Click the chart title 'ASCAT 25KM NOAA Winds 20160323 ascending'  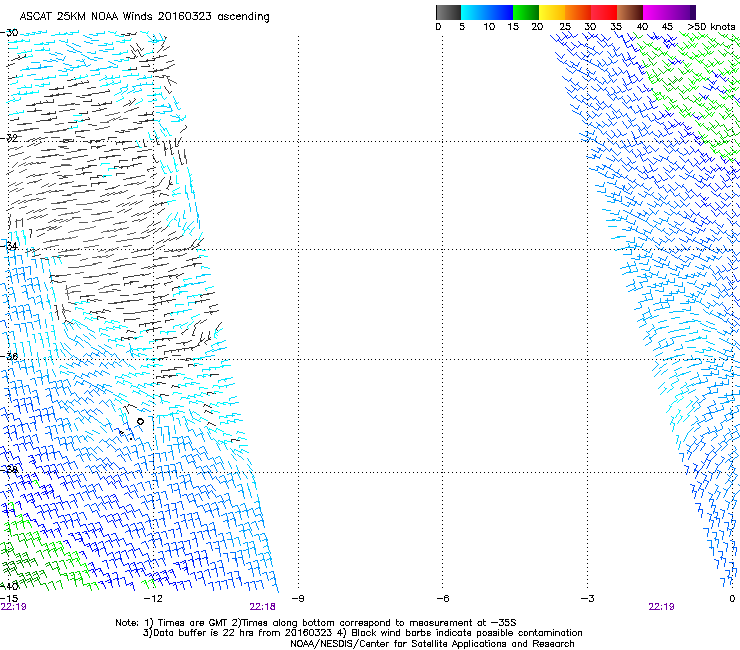click(x=144, y=17)
